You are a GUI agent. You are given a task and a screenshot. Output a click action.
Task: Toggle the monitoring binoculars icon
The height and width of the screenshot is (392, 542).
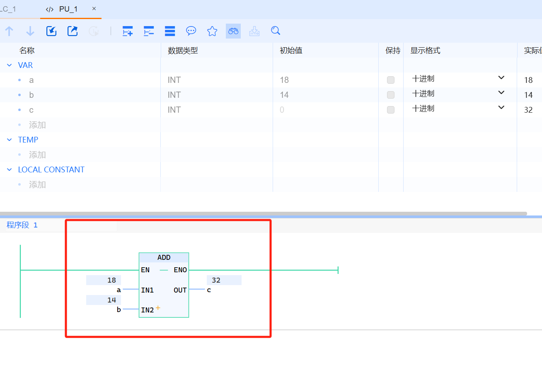pos(233,31)
